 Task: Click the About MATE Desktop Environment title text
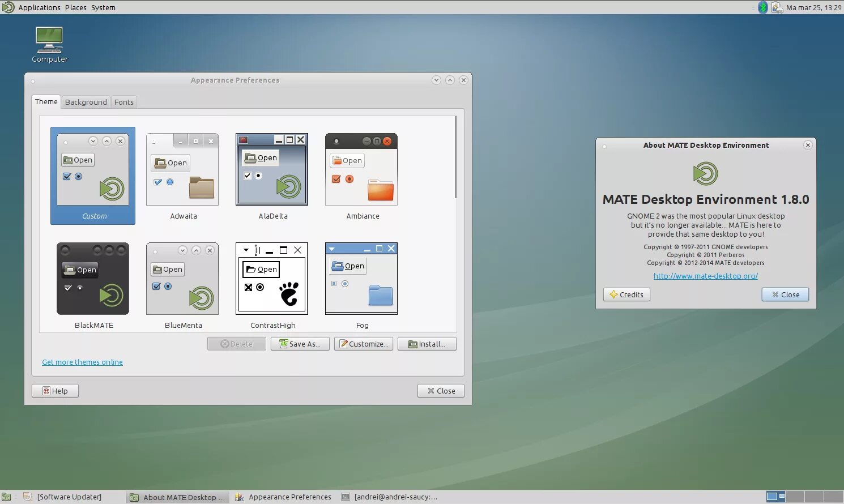click(706, 145)
